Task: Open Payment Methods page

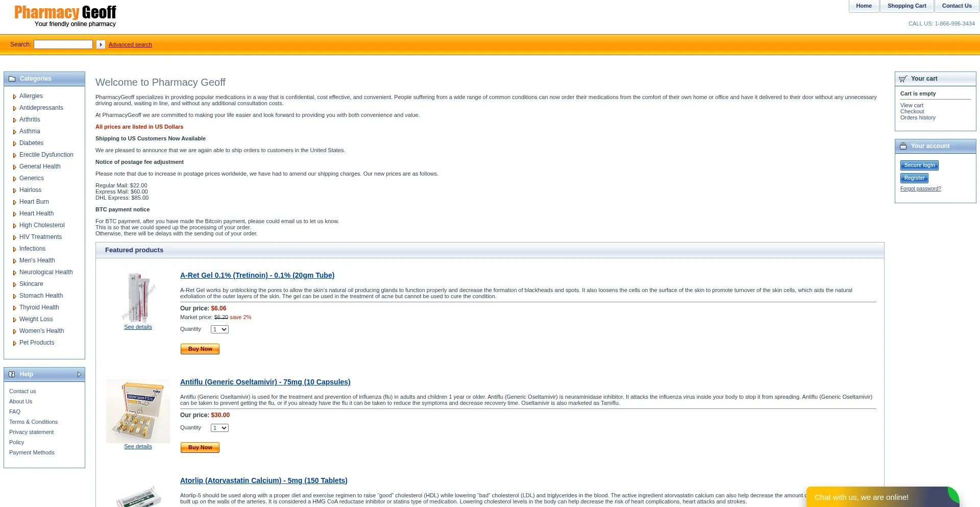Action: [x=32, y=452]
